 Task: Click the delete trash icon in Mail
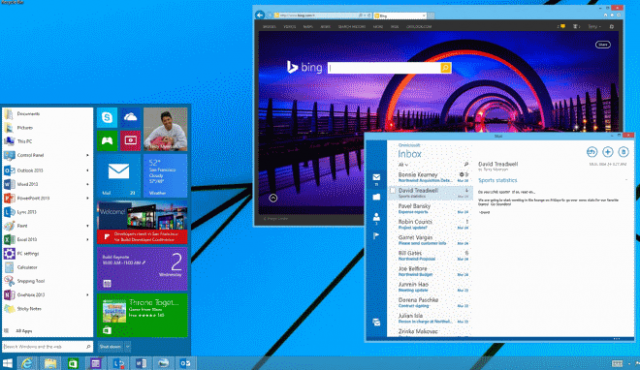(x=623, y=152)
